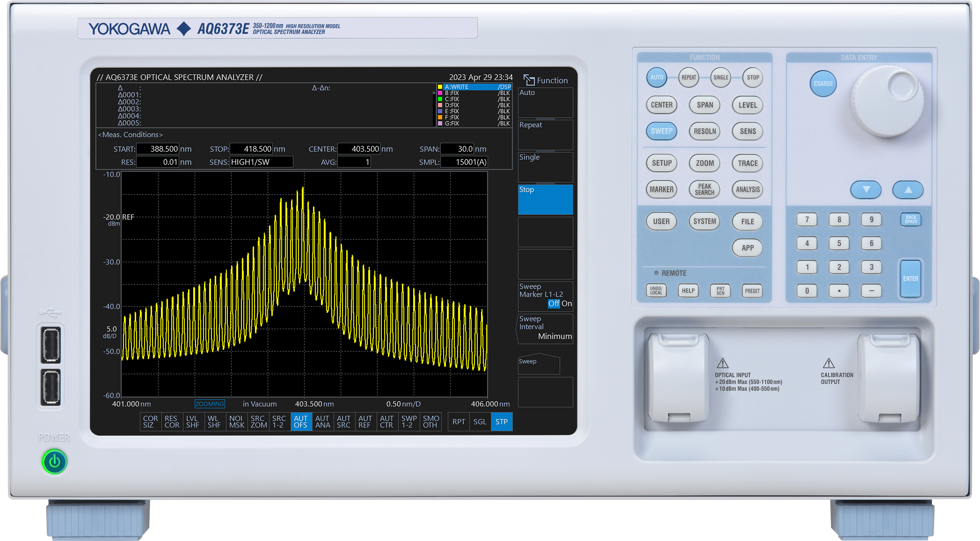Enable COARSE data entry mode

823,83
